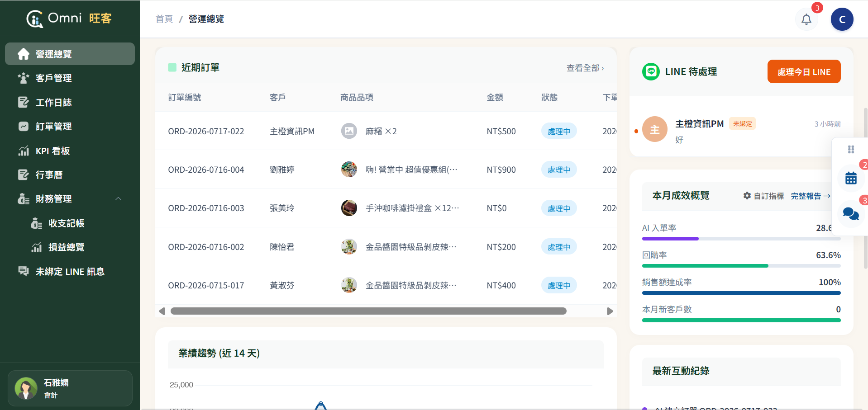Click the product thumbnail in ORD-2026-0715-017 row
The height and width of the screenshot is (410, 868).
349,285
